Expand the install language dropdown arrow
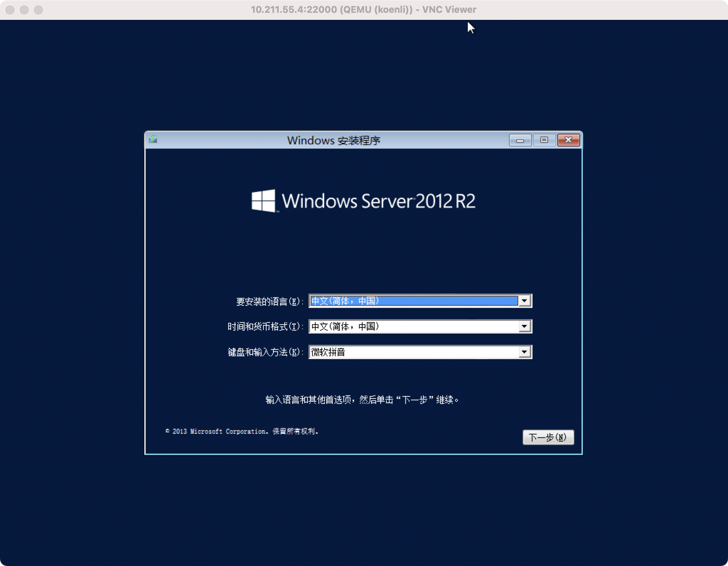 [x=524, y=301]
